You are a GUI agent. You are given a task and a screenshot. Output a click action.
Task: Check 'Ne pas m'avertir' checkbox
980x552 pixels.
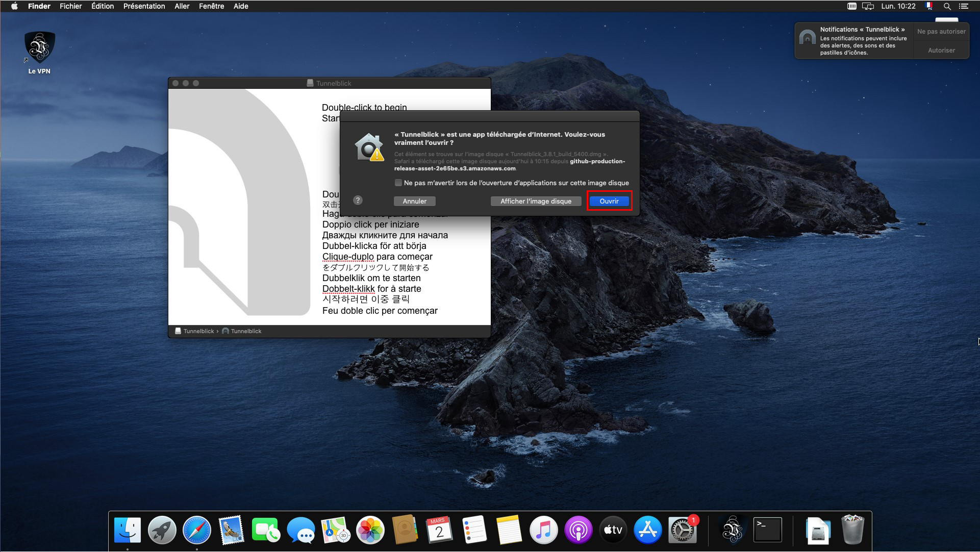398,183
